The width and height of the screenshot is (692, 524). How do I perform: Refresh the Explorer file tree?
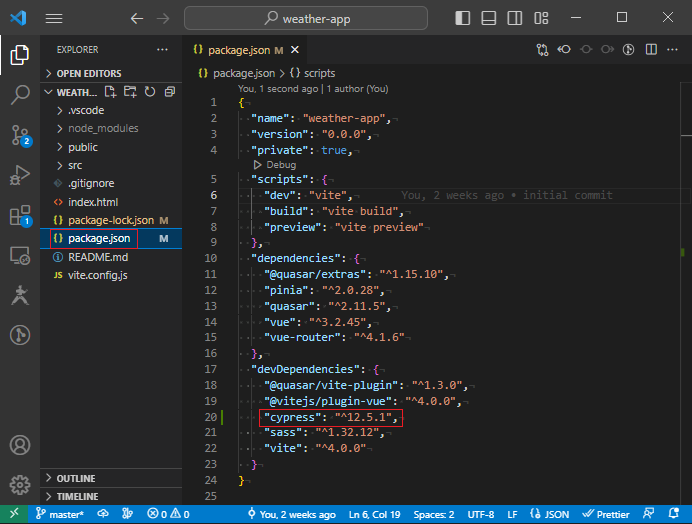150,92
